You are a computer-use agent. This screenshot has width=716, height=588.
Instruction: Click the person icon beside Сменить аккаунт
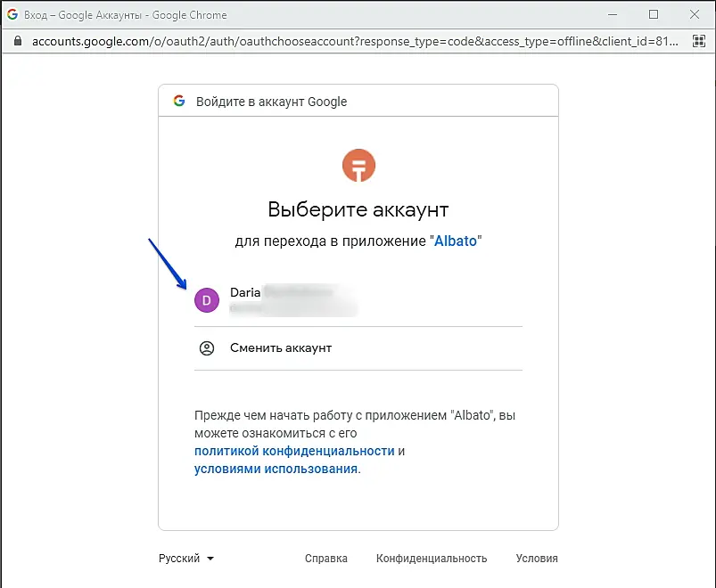207,348
